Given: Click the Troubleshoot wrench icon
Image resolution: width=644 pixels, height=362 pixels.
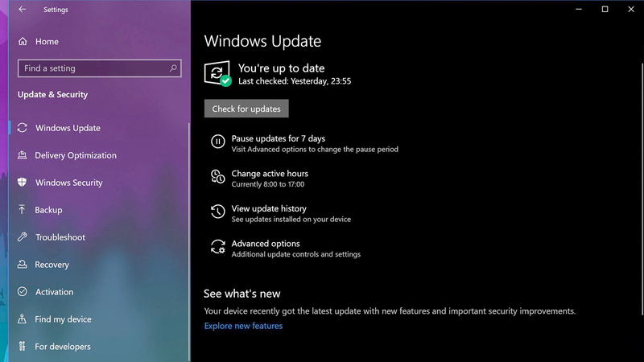Looking at the screenshot, I should tap(22, 237).
